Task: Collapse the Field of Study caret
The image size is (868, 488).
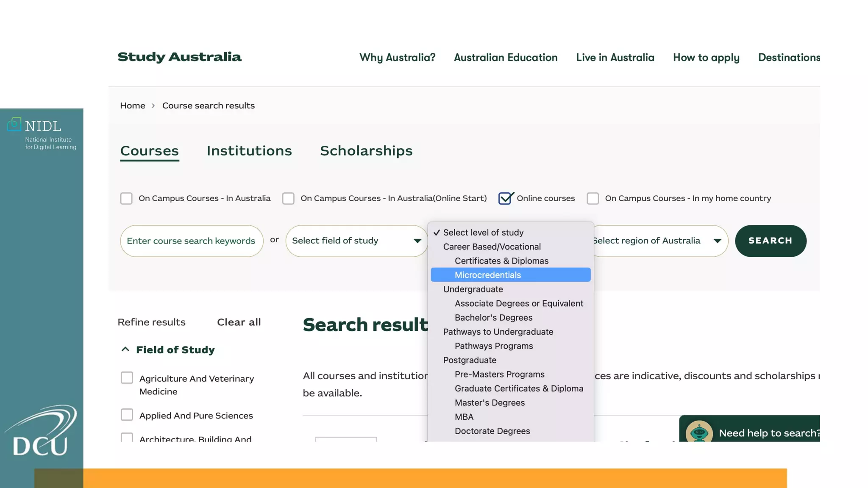Action: [x=125, y=349]
